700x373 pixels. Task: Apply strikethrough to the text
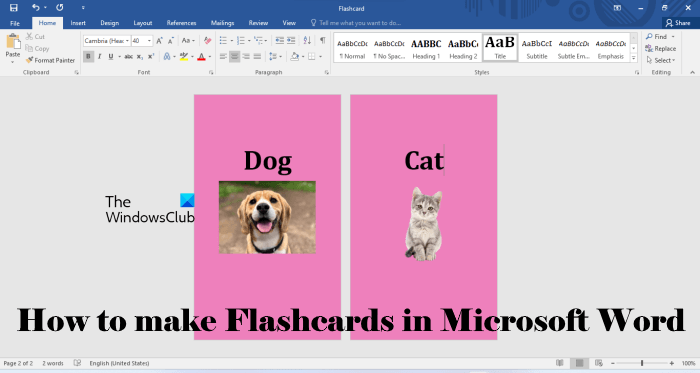[128, 57]
